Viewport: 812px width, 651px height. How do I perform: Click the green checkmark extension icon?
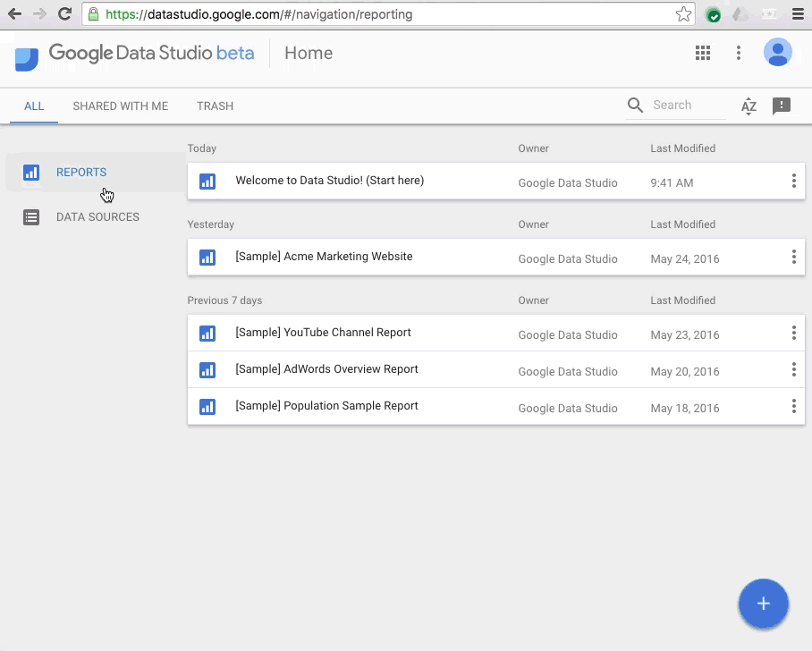[x=713, y=15]
